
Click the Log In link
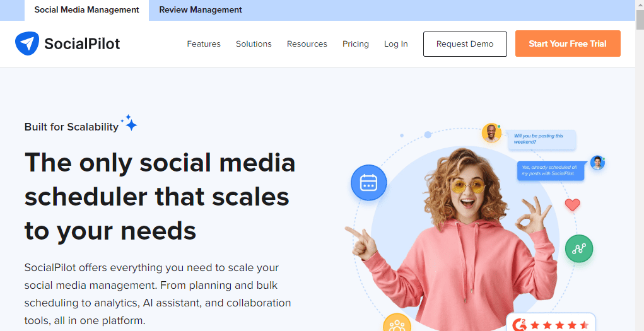[x=396, y=44]
